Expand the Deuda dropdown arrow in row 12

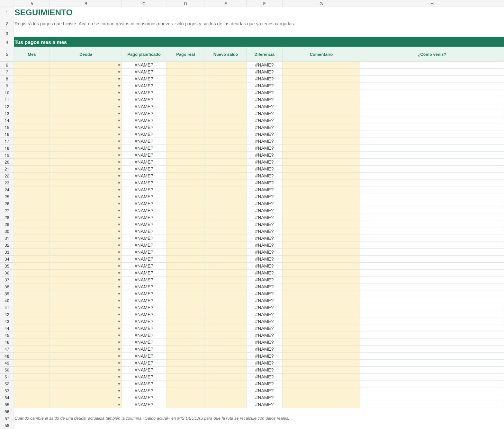[x=119, y=107]
